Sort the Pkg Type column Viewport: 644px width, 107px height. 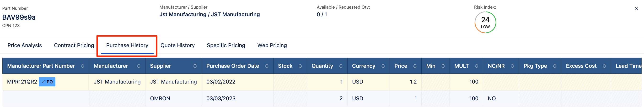[554, 66]
